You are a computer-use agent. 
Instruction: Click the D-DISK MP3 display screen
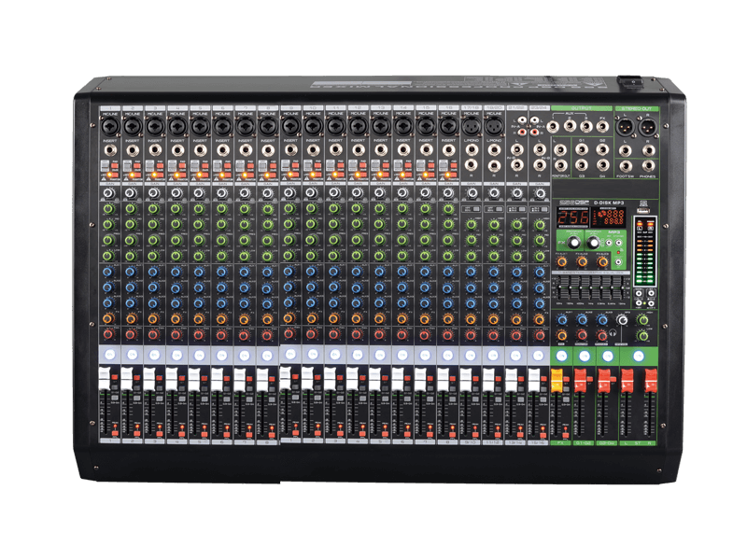click(x=609, y=217)
